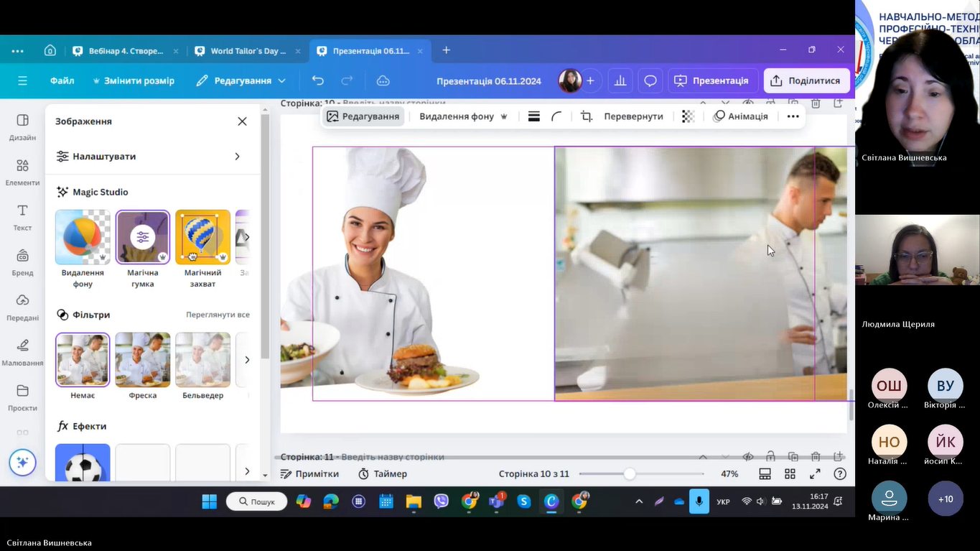
Task: Click the undo arrow in header
Action: [x=318, y=80]
